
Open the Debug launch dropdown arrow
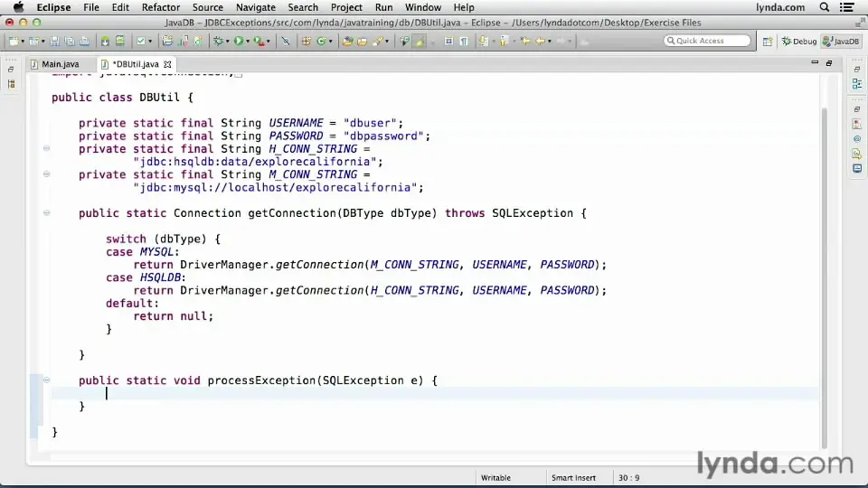point(228,42)
